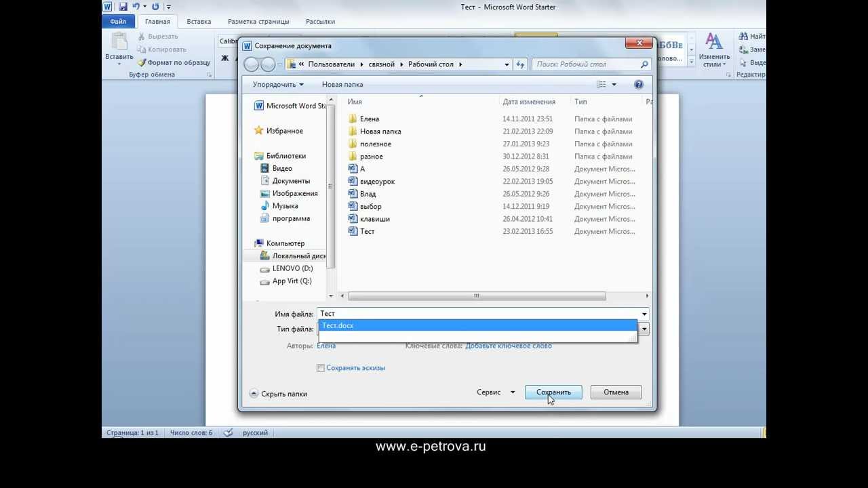Select Библиотеки in the navigation pane
868x488 pixels.
coord(280,156)
